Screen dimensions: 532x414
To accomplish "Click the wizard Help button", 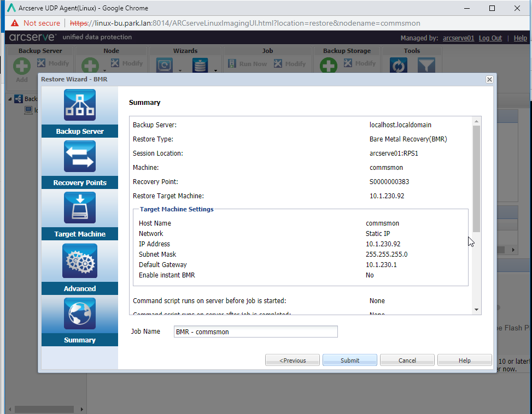I will pyautogui.click(x=465, y=360).
